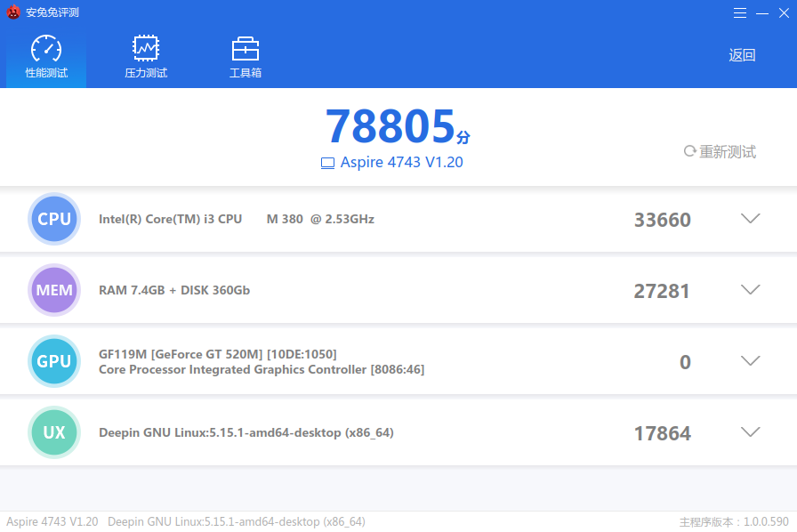This screenshot has height=532, width=797.
Task: Click the GPU score 0
Action: pyautogui.click(x=685, y=362)
